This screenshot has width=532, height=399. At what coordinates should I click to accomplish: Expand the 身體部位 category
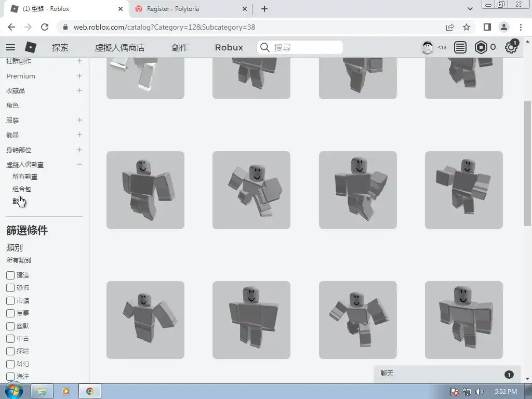click(79, 150)
